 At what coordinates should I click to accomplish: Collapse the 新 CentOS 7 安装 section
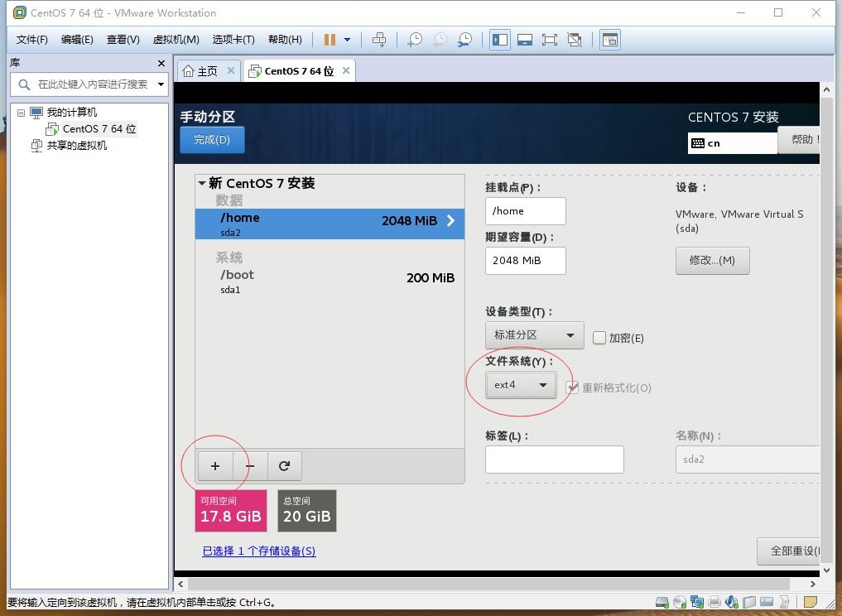coord(202,184)
